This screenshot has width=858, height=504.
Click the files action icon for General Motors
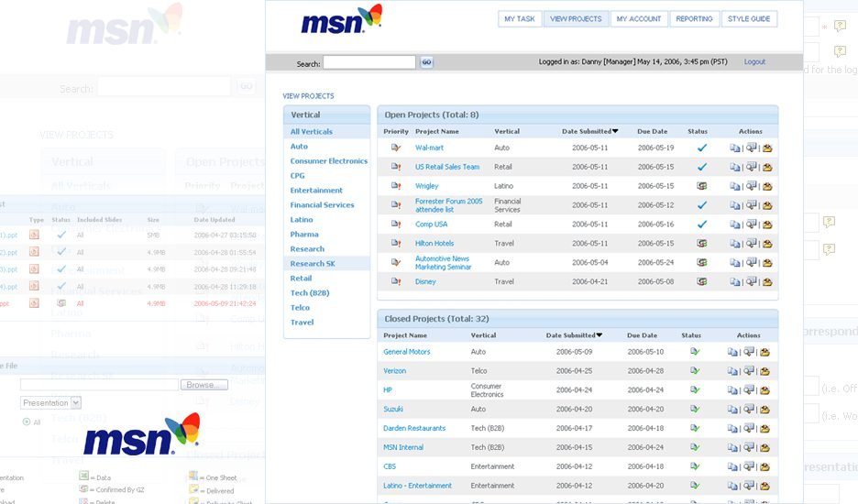tap(732, 352)
